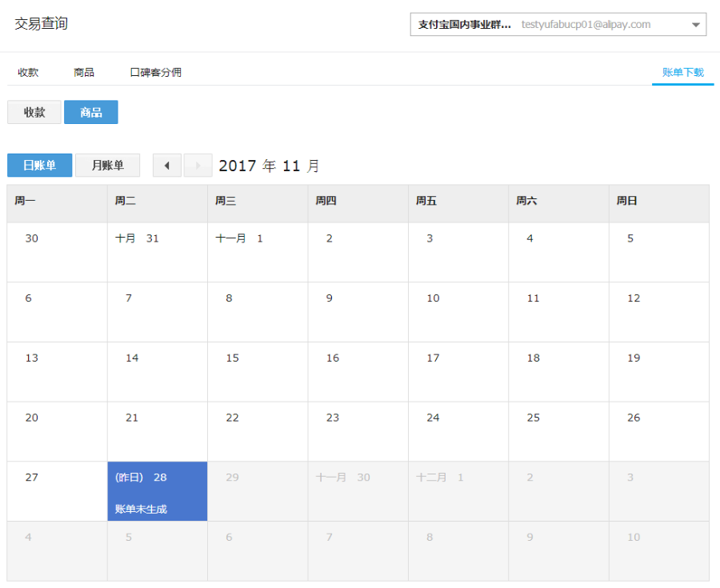Go to previous month with left arrow
The image size is (720, 588).
167,166
